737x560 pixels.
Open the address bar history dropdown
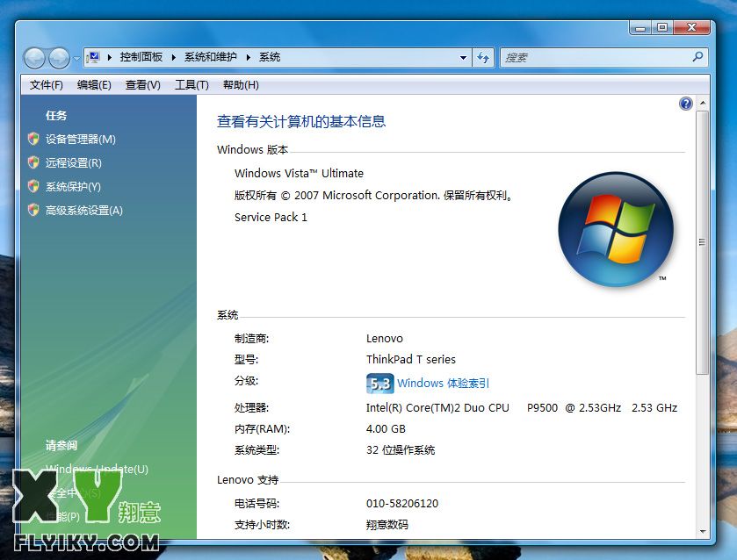(x=463, y=57)
